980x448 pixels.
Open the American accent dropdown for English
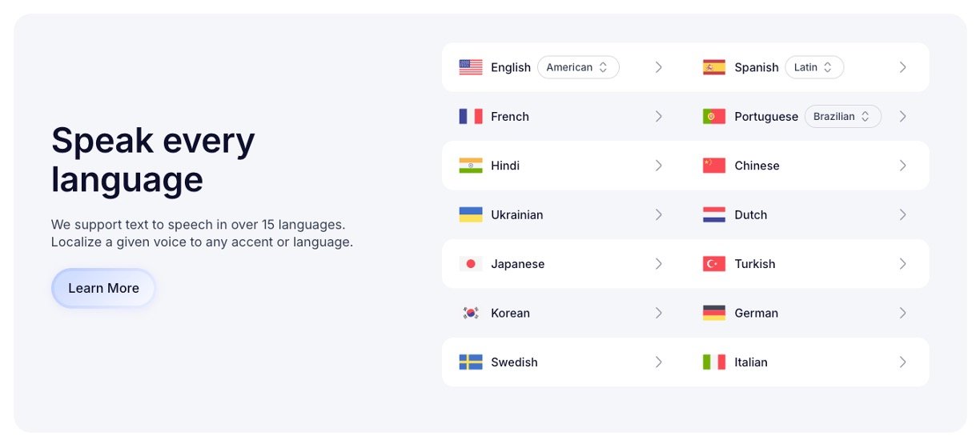coord(578,67)
